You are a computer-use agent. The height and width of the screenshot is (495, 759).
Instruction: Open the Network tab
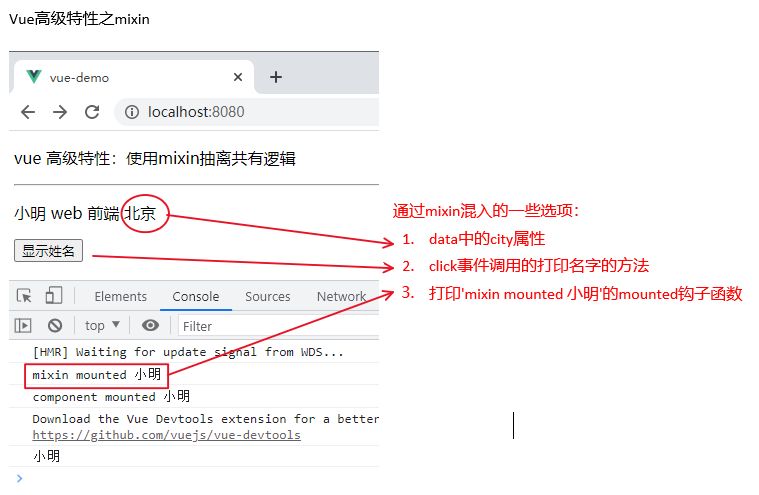pyautogui.click(x=342, y=296)
